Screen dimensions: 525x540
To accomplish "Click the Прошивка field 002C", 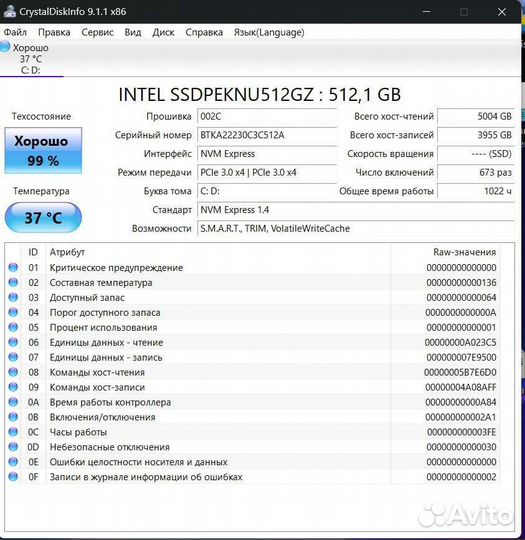I will tap(267, 116).
